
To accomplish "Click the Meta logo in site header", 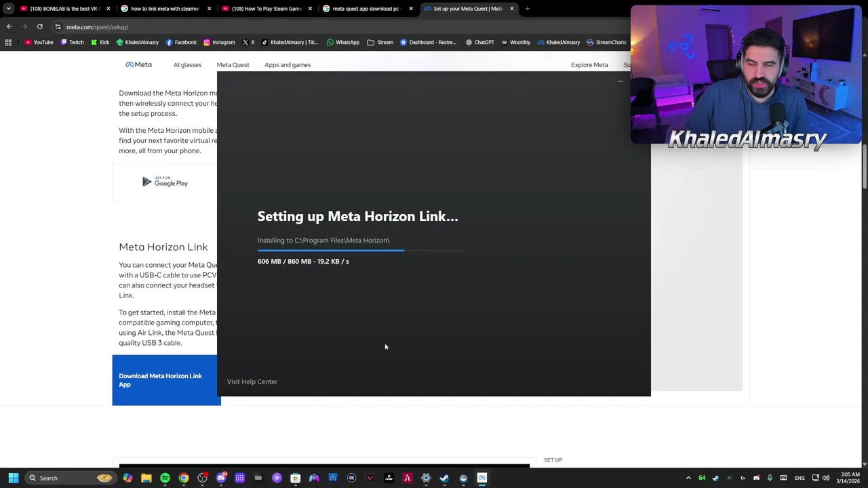I will 138,64.
